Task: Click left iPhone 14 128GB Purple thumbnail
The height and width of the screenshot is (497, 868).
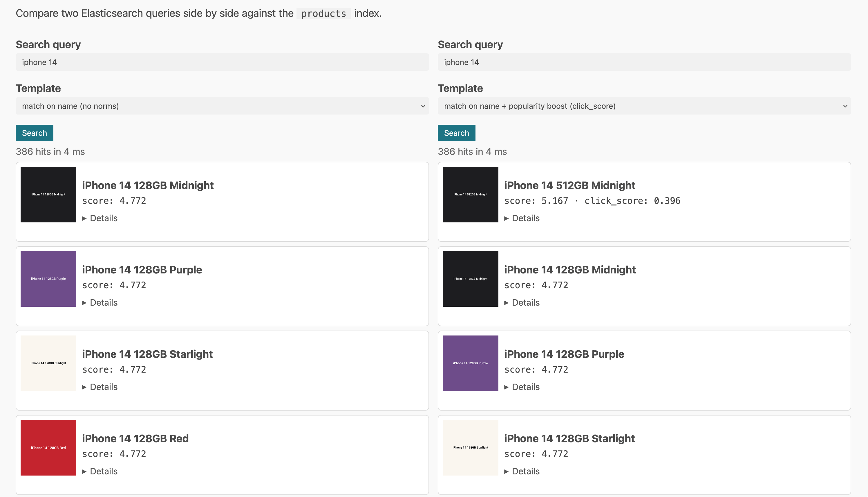Action: [48, 279]
